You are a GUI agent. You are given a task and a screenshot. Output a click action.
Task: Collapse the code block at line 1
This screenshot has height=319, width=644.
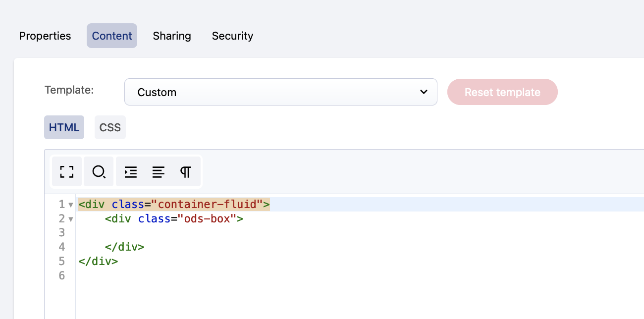tap(71, 205)
